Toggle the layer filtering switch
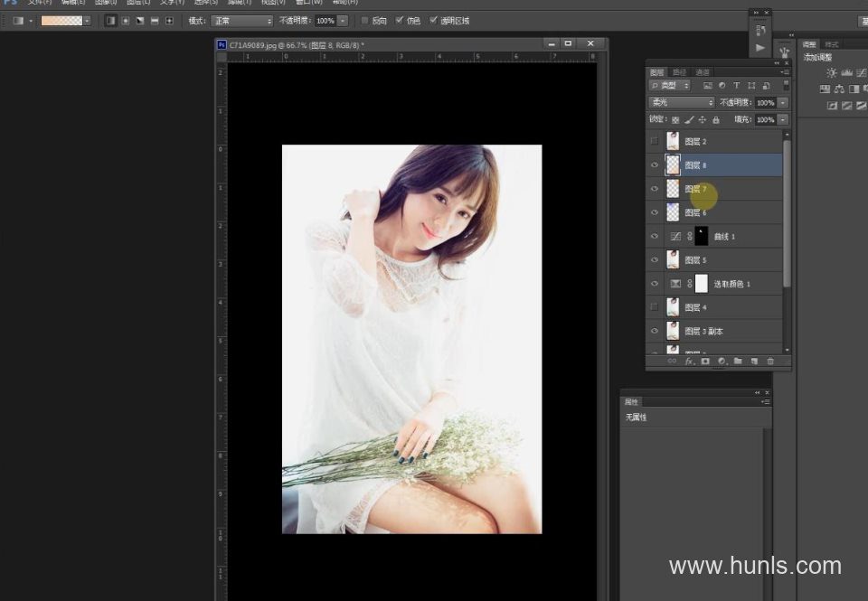This screenshot has width=868, height=601. click(x=786, y=85)
